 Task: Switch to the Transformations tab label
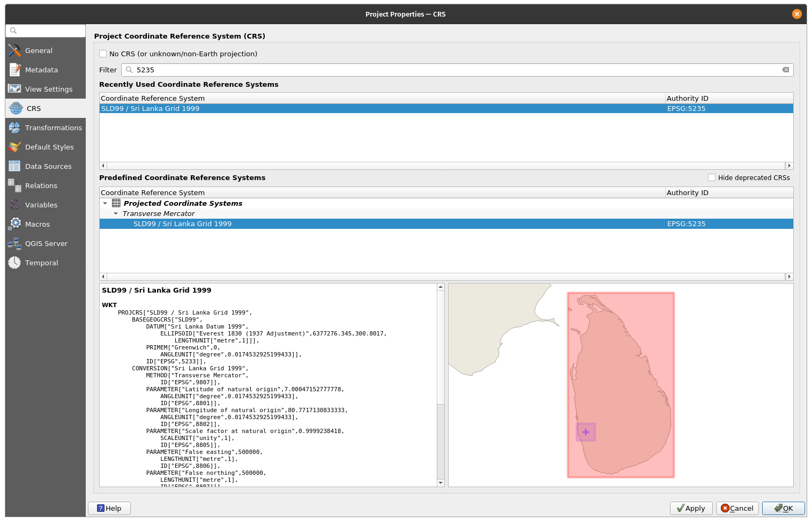pyautogui.click(x=54, y=128)
